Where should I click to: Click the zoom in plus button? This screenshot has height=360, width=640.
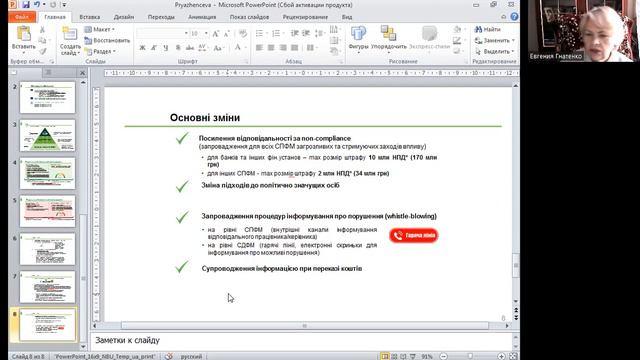[501, 356]
